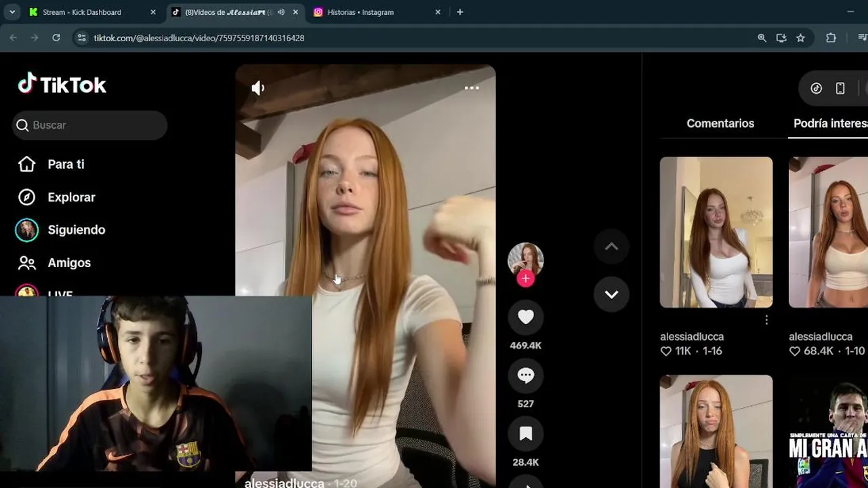
Task: Click the circular icon in the top-right pill
Action: (817, 88)
